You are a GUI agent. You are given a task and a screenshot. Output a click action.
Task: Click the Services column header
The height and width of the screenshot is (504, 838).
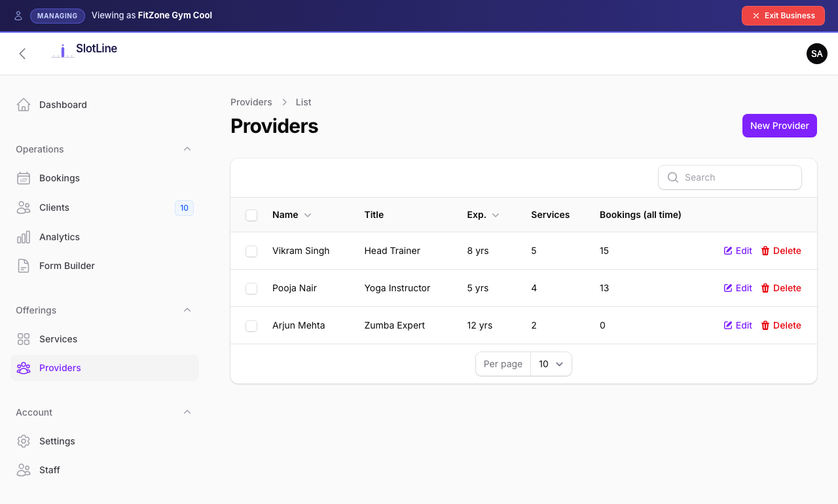coord(551,215)
